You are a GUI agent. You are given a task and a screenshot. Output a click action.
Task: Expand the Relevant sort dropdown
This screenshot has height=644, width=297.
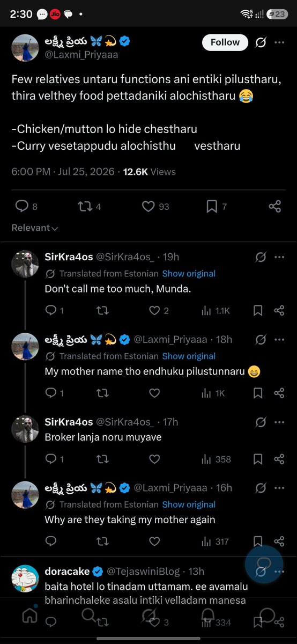(x=35, y=228)
